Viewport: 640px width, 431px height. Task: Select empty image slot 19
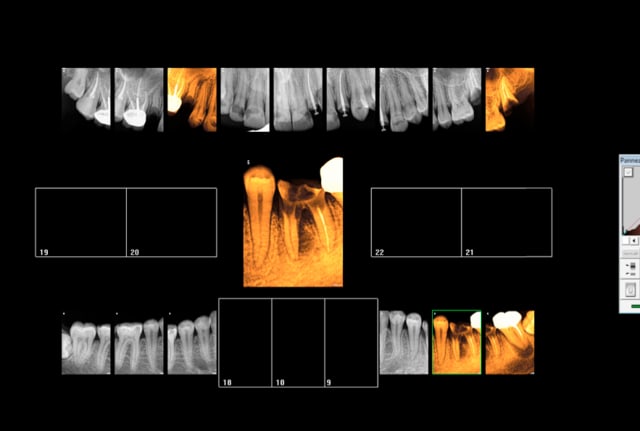[81, 222]
